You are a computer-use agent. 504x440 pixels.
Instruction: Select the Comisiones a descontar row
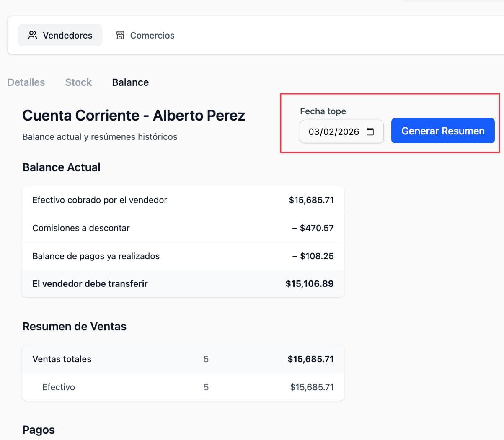[x=183, y=228]
